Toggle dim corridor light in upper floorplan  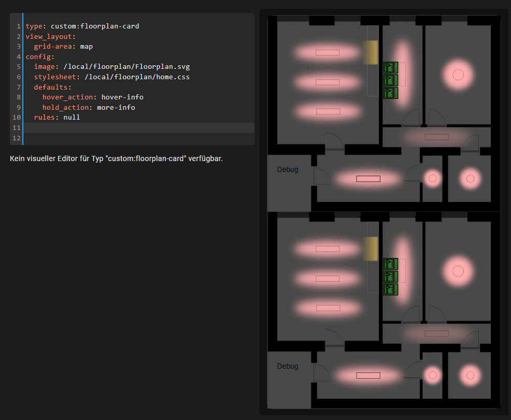[437, 137]
